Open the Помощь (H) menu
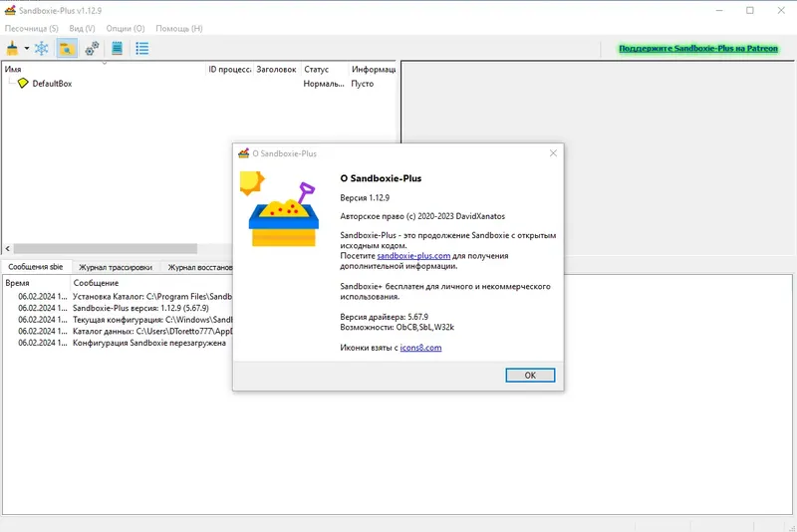797x532 pixels. click(179, 29)
